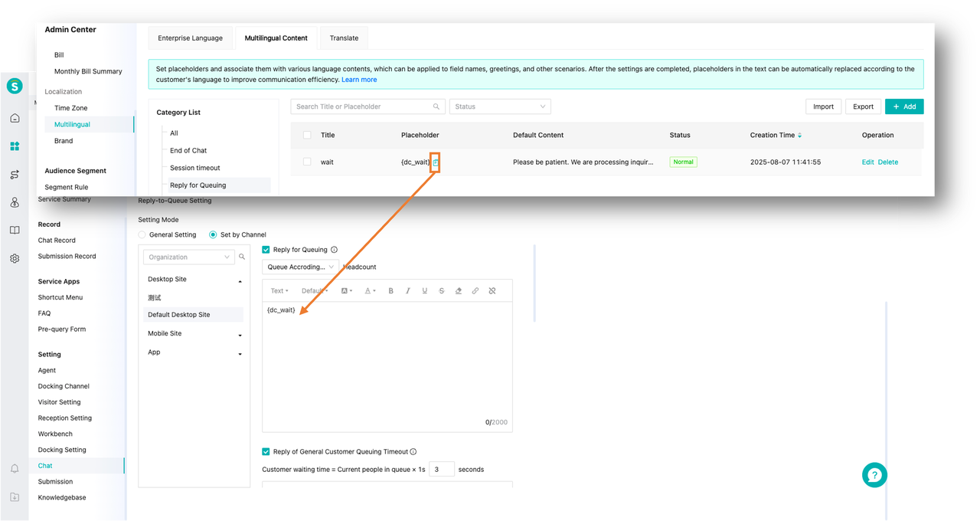Open Time Zone in the Admin Center menu
The width and height of the screenshot is (980, 521).
coord(71,108)
